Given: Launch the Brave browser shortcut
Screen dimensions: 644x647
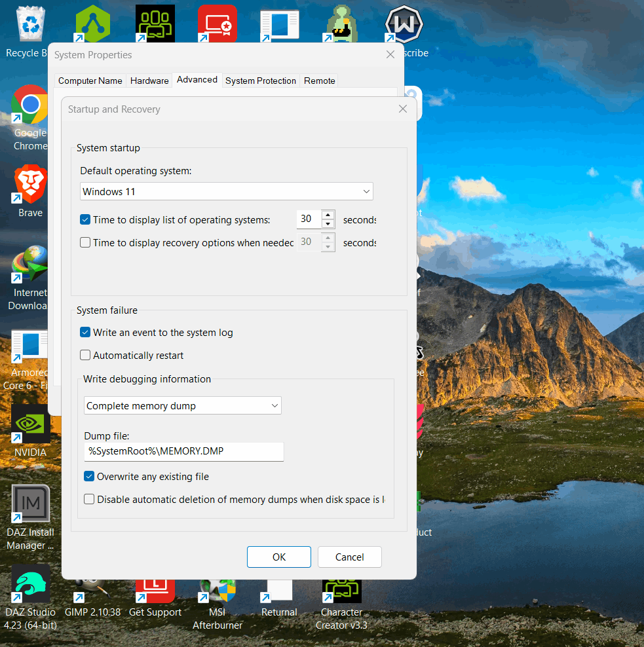Looking at the screenshot, I should pos(29,184).
